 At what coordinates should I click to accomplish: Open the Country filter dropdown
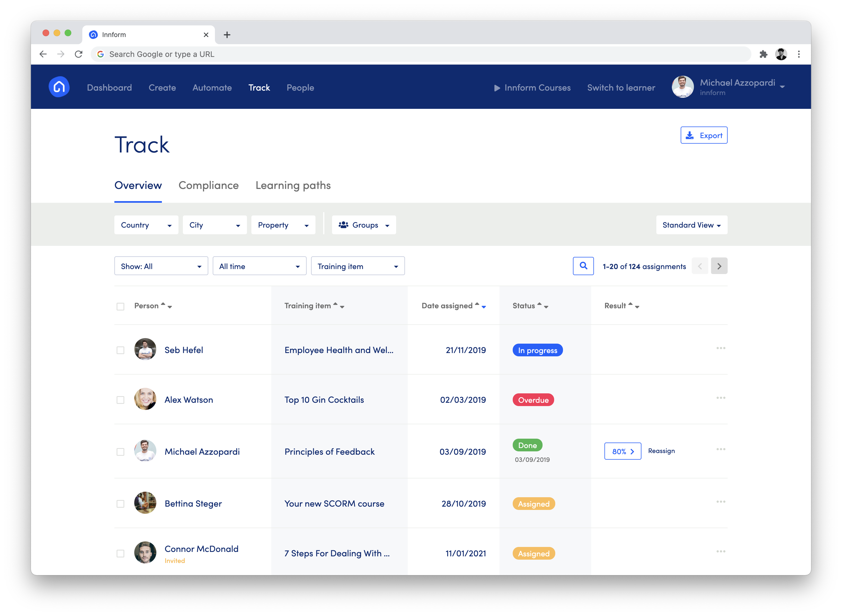(146, 225)
